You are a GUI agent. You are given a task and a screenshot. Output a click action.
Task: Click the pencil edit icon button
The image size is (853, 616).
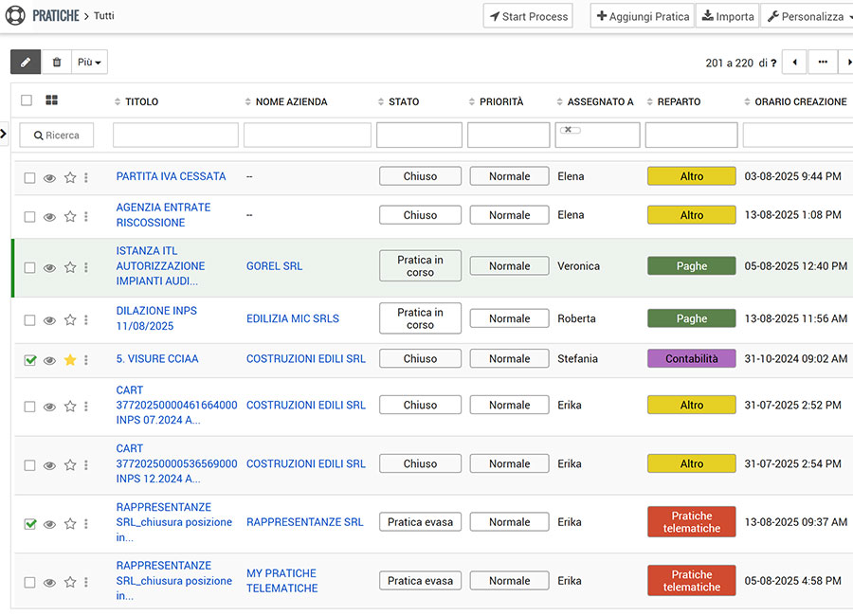tap(26, 62)
